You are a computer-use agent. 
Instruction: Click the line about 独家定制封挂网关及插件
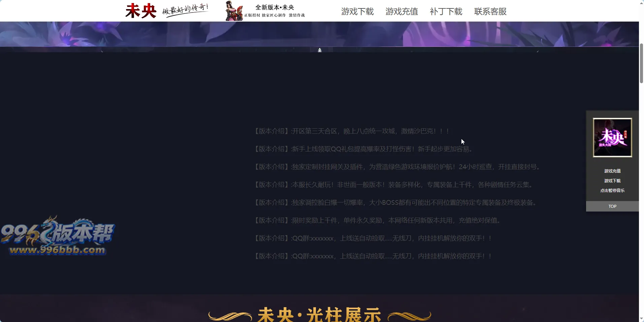tap(397, 167)
